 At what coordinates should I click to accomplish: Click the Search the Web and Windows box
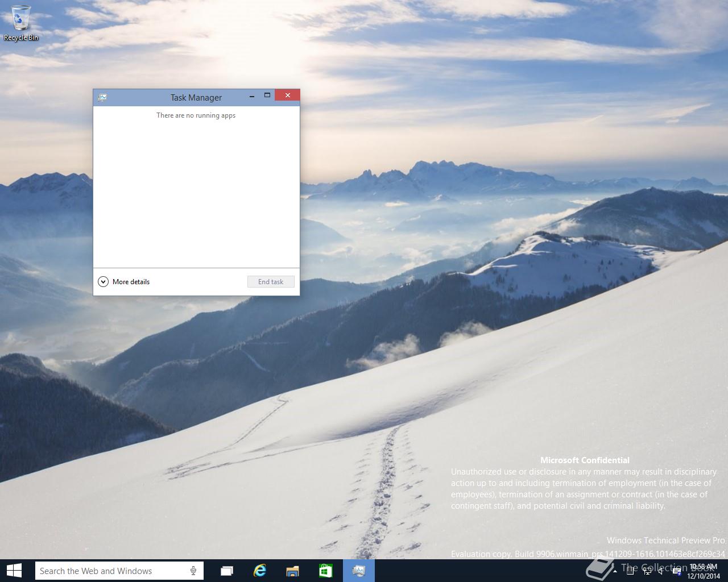119,571
